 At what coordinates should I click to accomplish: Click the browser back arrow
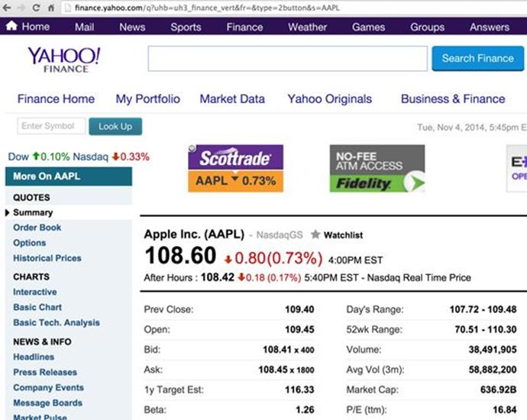pyautogui.click(x=7, y=8)
